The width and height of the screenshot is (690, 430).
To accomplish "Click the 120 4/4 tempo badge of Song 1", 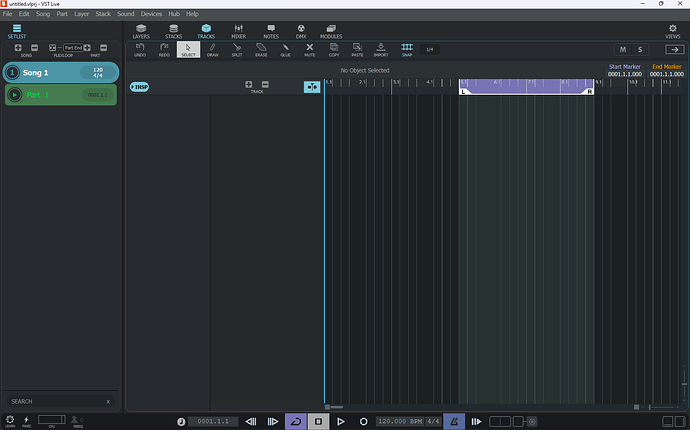I will (98, 73).
